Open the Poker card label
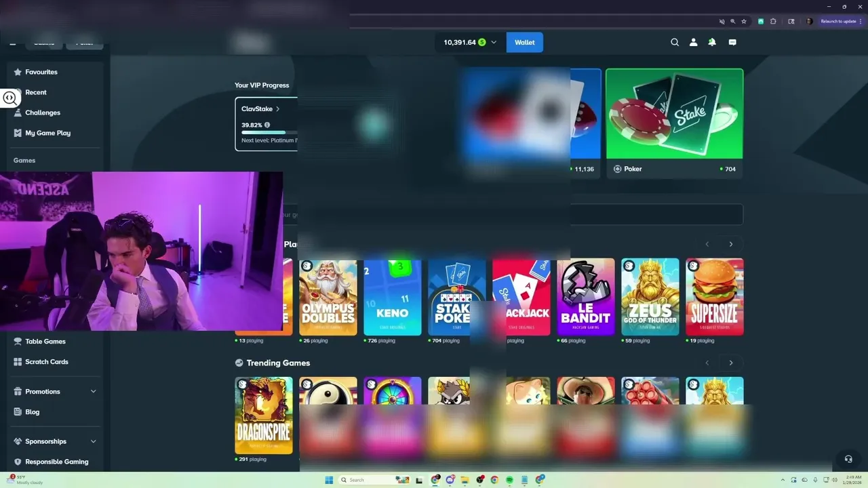The image size is (868, 488). 633,169
